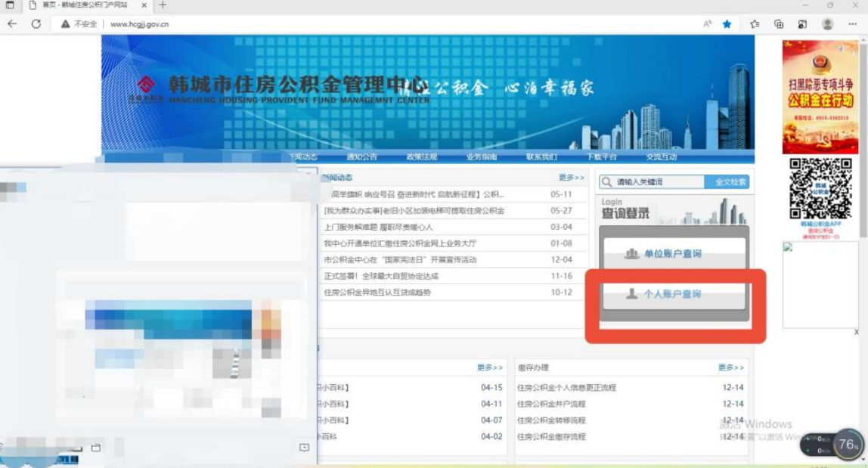868x468 pixels.
Task: Open the new tab plus button
Action: (163, 5)
